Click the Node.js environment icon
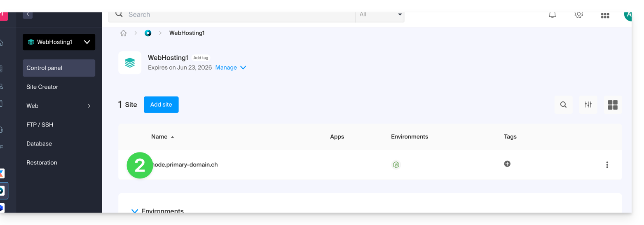Screen dimensions: 644x225 click(396, 165)
